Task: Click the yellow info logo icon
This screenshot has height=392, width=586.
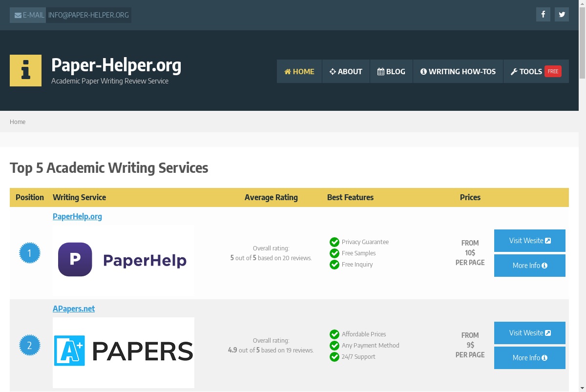Action: coord(25,71)
